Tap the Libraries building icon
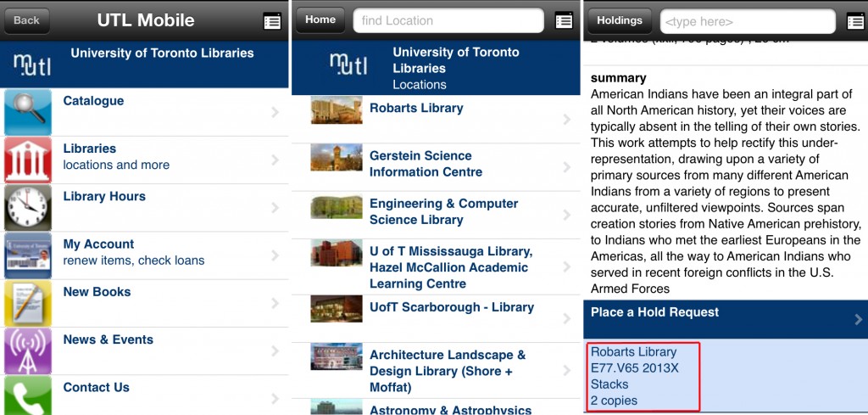Viewport: 868px width, 415px height. tap(28, 160)
